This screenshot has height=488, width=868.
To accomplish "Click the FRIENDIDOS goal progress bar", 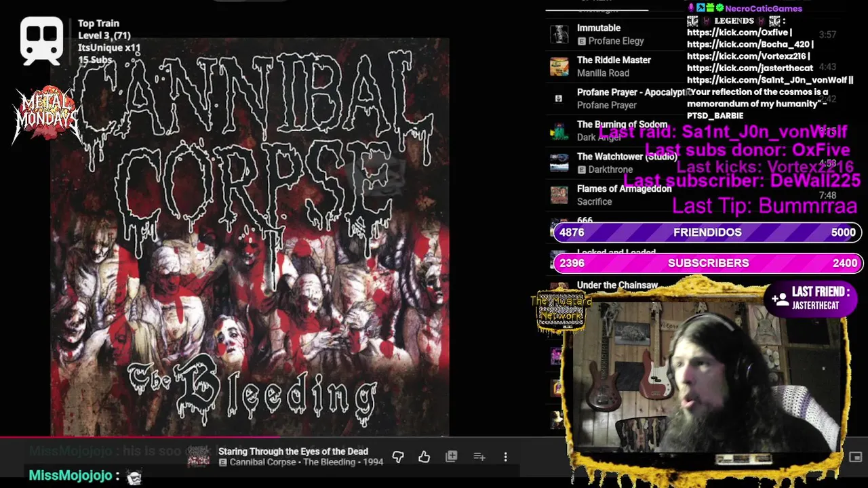I will click(707, 232).
